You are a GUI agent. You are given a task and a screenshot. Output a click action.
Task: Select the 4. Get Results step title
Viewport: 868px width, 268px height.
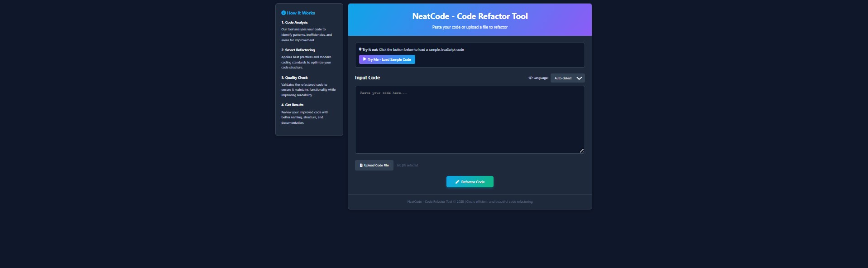point(293,105)
